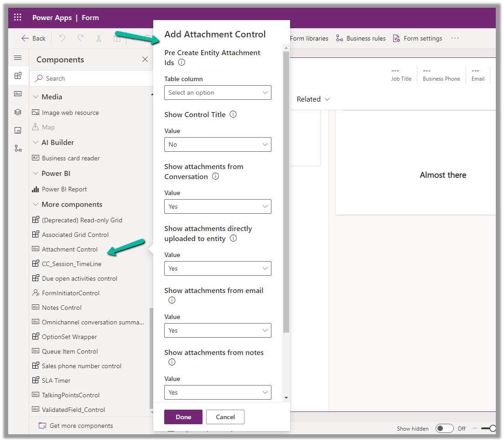Open Business rules from command bar
This screenshot has height=442, width=504.
click(x=360, y=38)
